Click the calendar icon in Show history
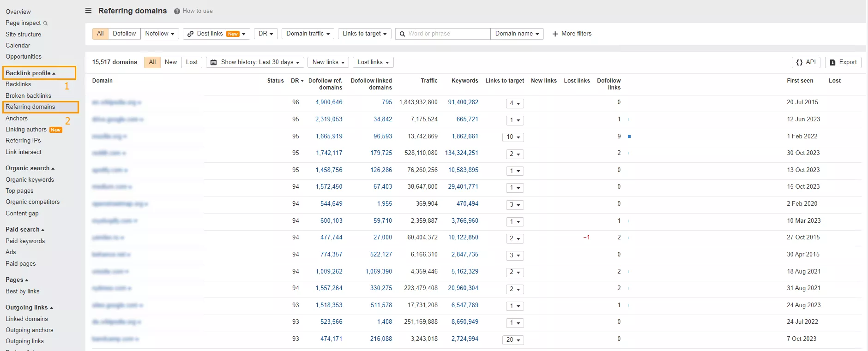Screen dimensions: 868x351 pyautogui.click(x=213, y=62)
